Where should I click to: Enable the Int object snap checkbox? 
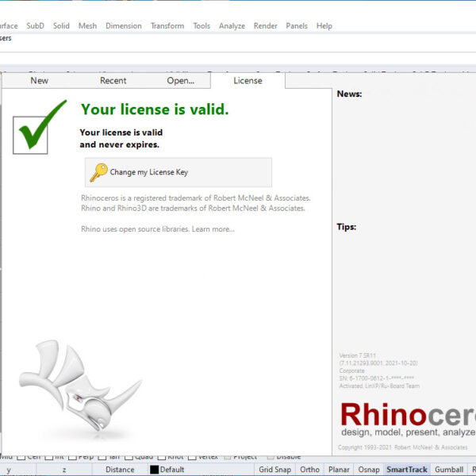[49, 457]
